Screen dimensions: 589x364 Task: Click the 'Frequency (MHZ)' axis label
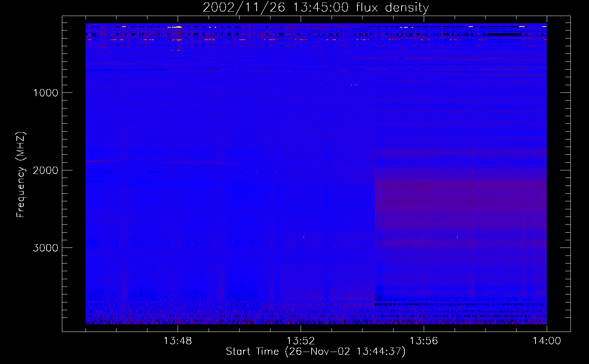pos(21,175)
